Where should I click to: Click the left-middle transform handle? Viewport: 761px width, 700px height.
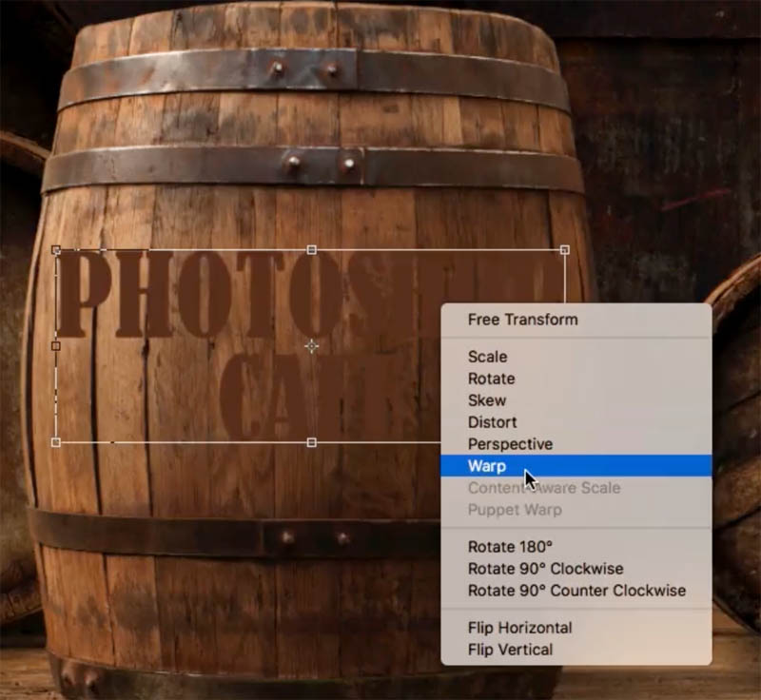pyautogui.click(x=56, y=346)
